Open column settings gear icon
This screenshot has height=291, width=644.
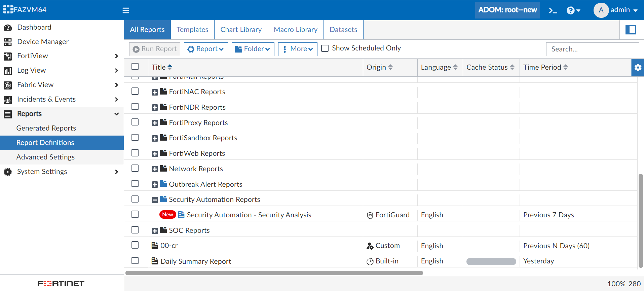tap(638, 68)
